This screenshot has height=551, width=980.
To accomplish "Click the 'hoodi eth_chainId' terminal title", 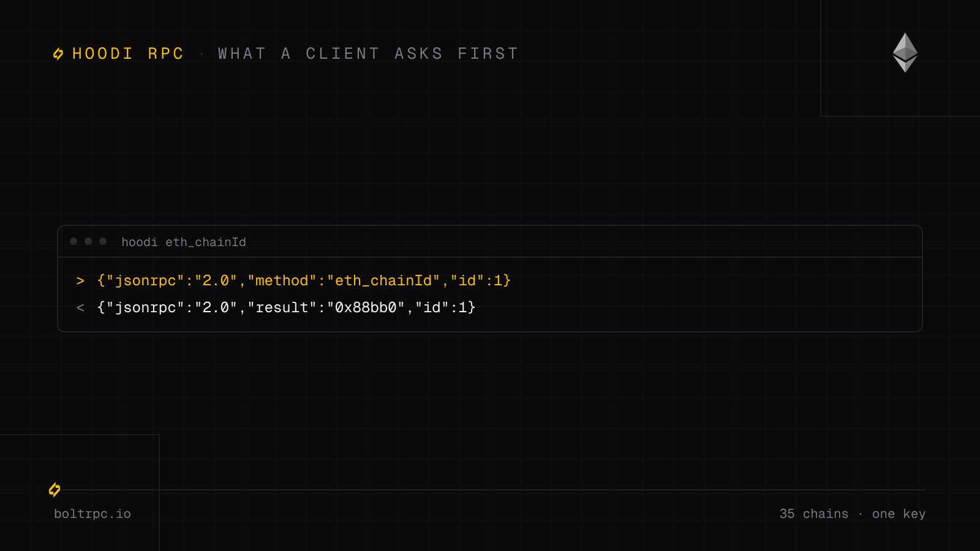I will (x=184, y=242).
